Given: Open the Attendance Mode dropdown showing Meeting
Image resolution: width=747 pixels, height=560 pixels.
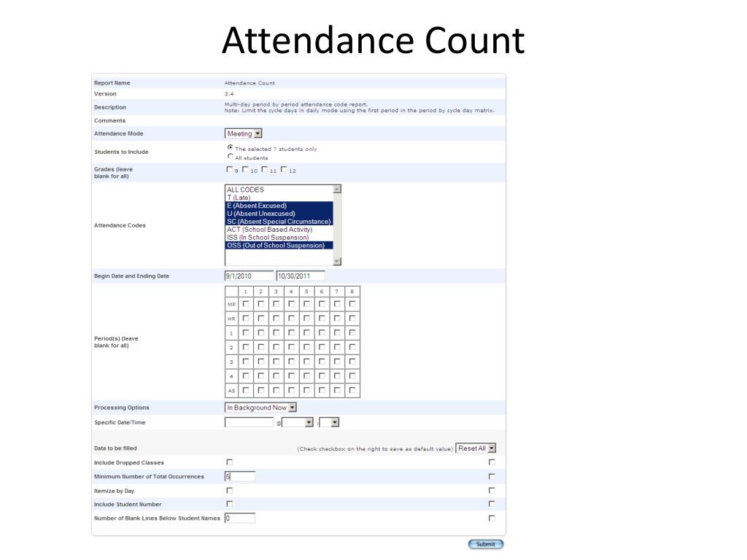Looking at the screenshot, I should (x=244, y=134).
